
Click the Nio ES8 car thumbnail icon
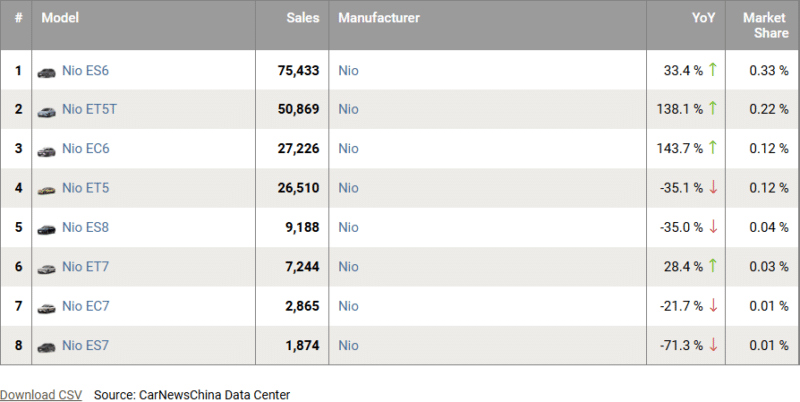pyautogui.click(x=47, y=229)
